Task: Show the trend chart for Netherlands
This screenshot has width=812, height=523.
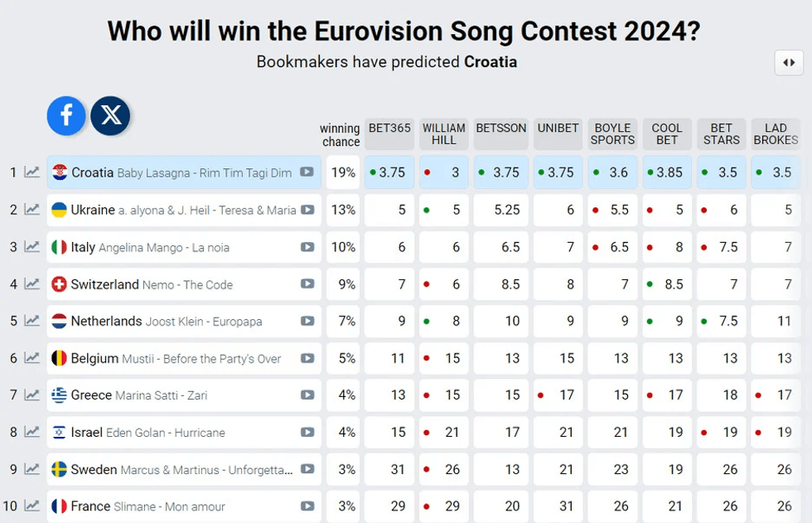Action: [x=31, y=321]
